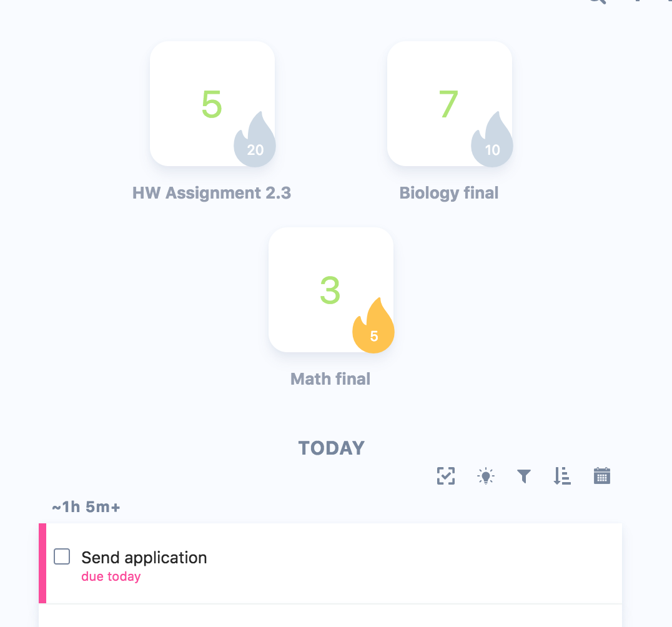Click the pink due today label
The image size is (672, 627).
pos(111,576)
